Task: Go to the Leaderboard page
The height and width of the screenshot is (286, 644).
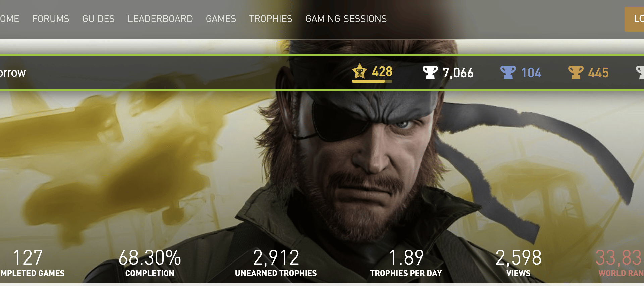Action: click(x=160, y=19)
